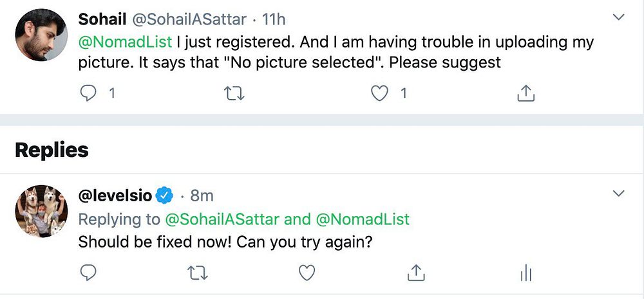Reply to Sohail's tweet
The image size is (644, 299).
(88, 93)
